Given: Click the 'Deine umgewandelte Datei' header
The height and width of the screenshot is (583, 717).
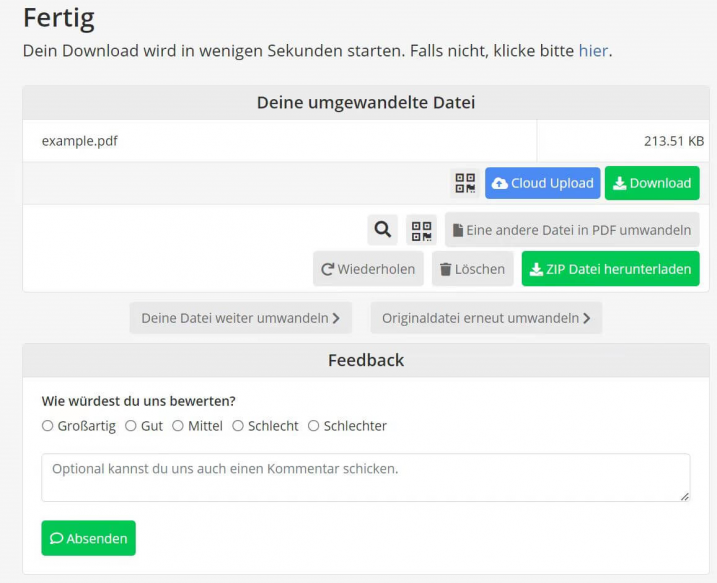Looking at the screenshot, I should pyautogui.click(x=366, y=102).
